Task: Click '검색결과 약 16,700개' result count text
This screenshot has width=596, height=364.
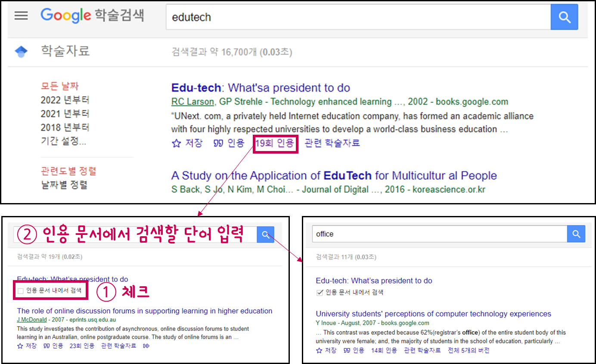Action: pyautogui.click(x=232, y=52)
